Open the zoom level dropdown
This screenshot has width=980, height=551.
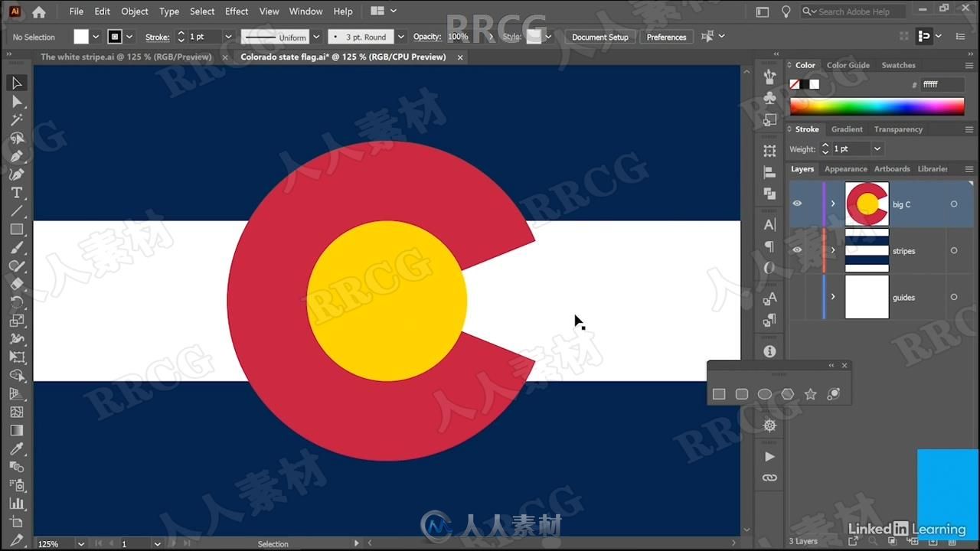coord(80,543)
